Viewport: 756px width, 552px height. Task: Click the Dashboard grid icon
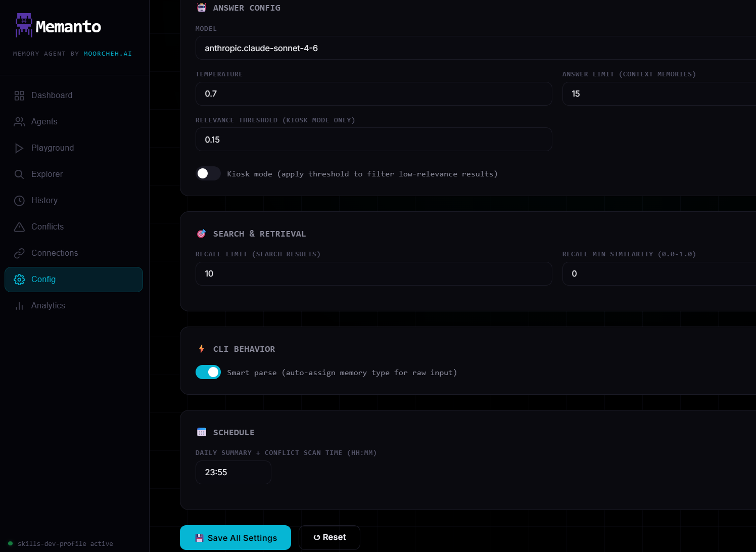[x=19, y=96]
